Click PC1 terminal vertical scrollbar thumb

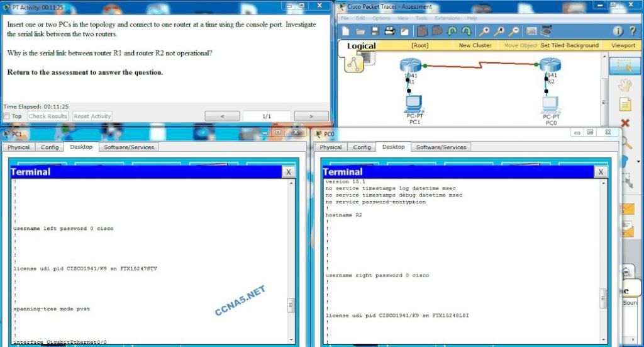[291, 305]
